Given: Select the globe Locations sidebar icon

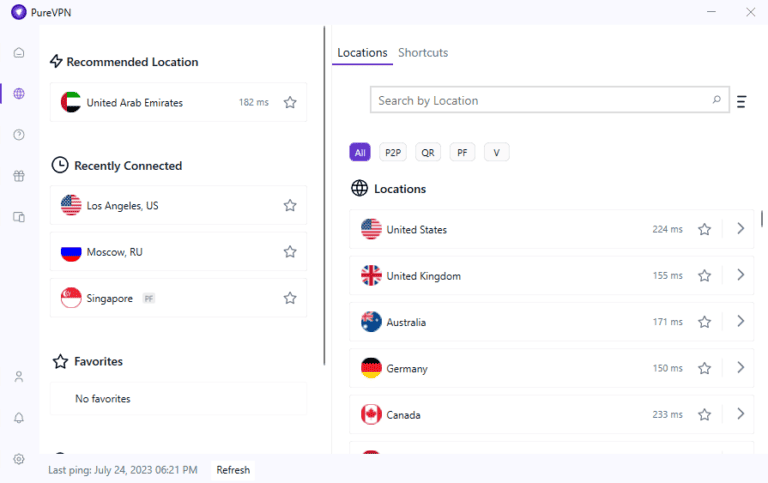Looking at the screenshot, I should [19, 94].
